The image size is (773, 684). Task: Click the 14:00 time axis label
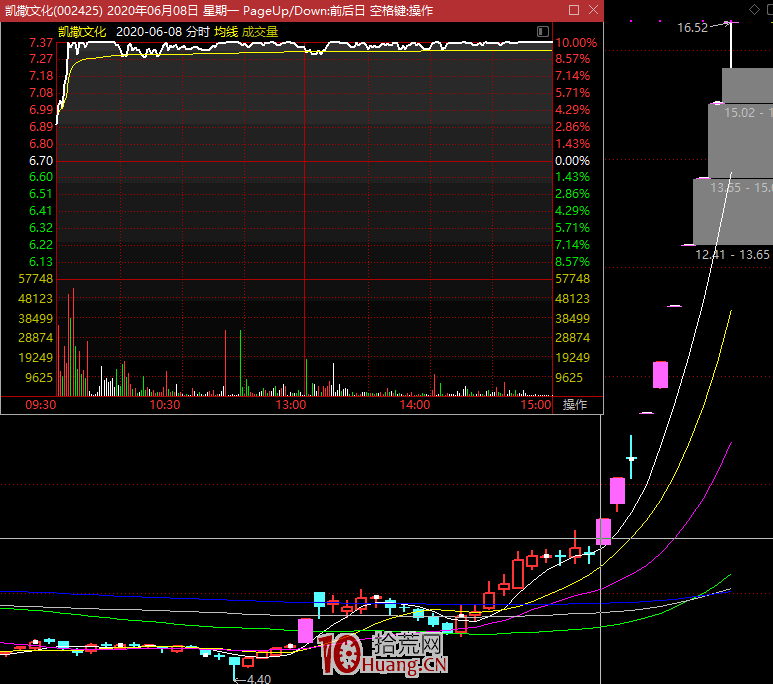click(x=415, y=405)
